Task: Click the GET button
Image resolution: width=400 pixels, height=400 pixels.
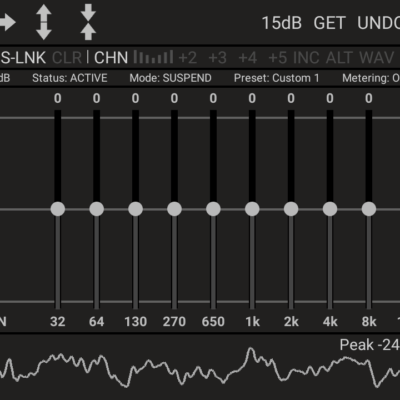Action: [x=329, y=23]
